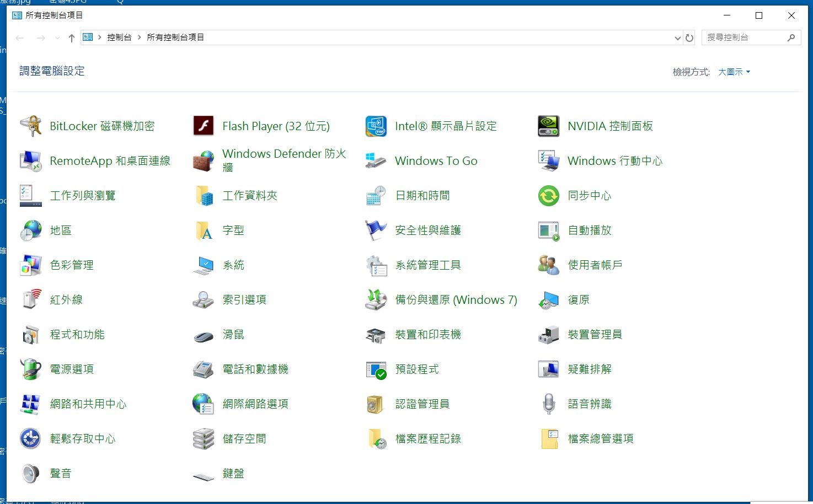Open the RemoteApp 和桌面連線 icon
813x504 pixels.
30,160
